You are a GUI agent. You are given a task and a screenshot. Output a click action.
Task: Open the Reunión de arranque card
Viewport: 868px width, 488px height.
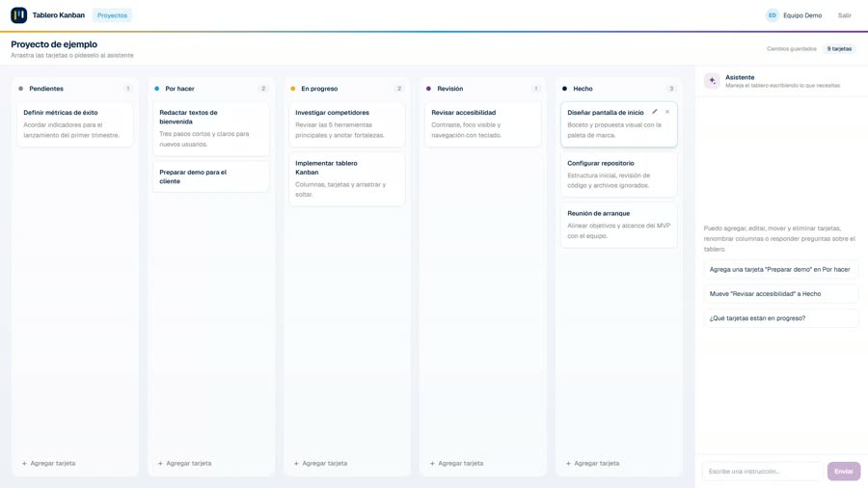[x=619, y=225]
